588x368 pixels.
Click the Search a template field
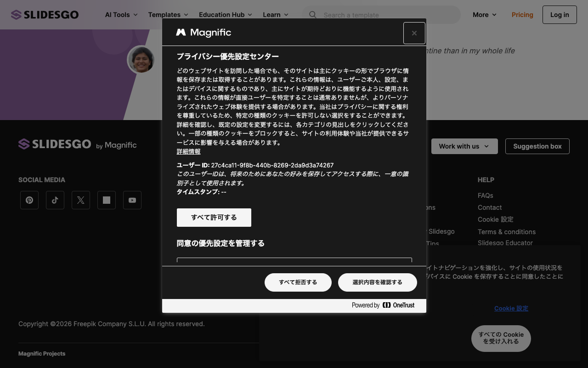[x=381, y=15]
